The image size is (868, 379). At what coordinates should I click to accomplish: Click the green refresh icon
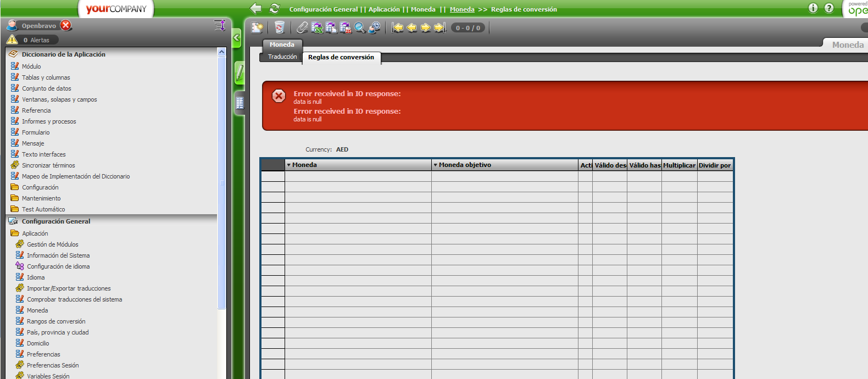point(274,9)
